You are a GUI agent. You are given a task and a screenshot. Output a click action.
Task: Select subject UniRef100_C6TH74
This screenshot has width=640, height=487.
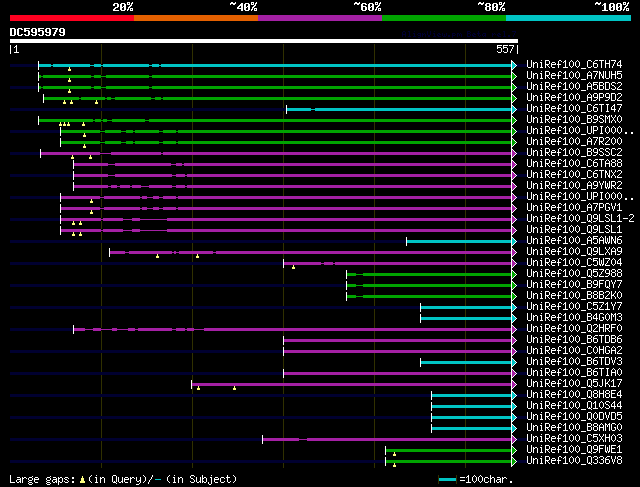coord(574,64)
